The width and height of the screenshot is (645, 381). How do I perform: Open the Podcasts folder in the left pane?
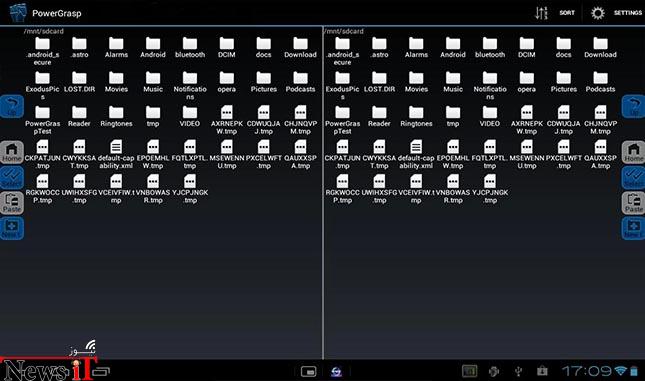click(x=300, y=82)
